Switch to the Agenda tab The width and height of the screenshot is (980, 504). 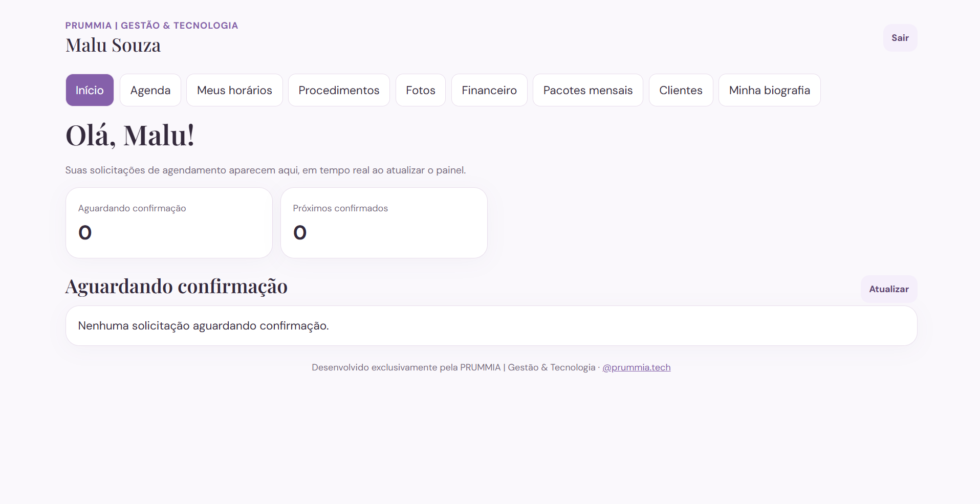(150, 90)
